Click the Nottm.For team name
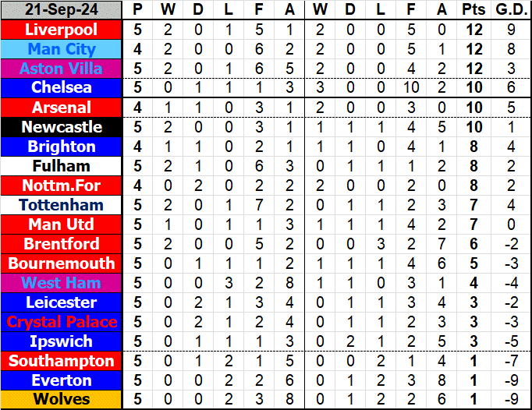Viewport: 532px width, 410px height. pos(62,186)
